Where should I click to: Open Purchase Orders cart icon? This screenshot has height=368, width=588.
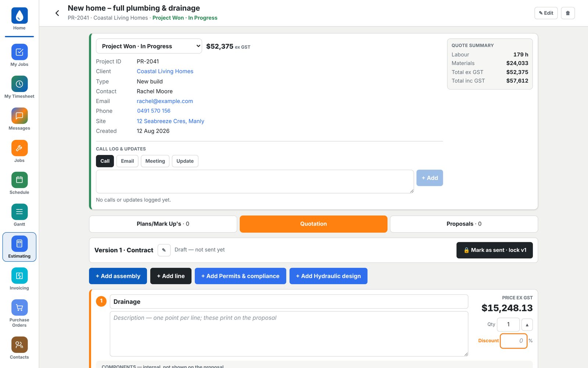pyautogui.click(x=19, y=308)
